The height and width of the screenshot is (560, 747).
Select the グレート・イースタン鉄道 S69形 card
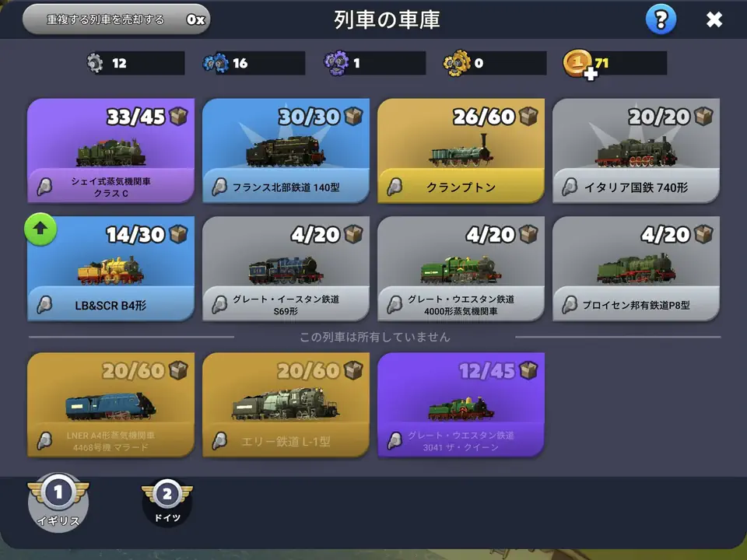(286, 268)
